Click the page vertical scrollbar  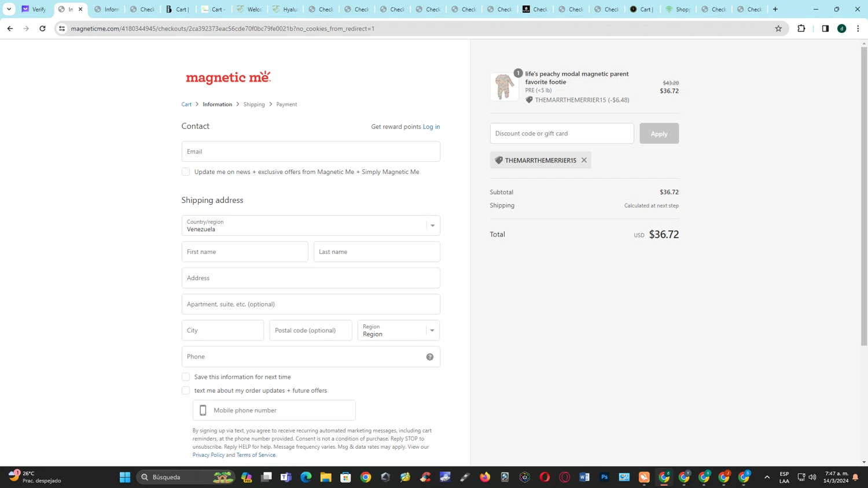[x=864, y=197]
